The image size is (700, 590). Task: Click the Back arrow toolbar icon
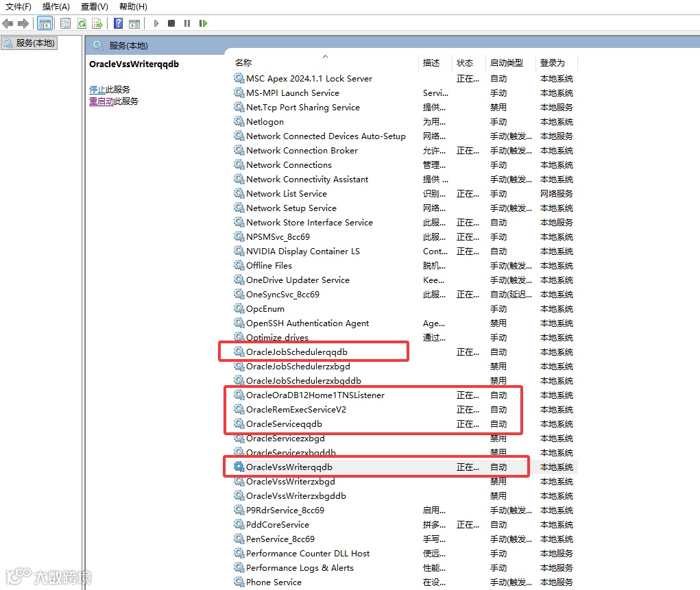tap(8, 23)
